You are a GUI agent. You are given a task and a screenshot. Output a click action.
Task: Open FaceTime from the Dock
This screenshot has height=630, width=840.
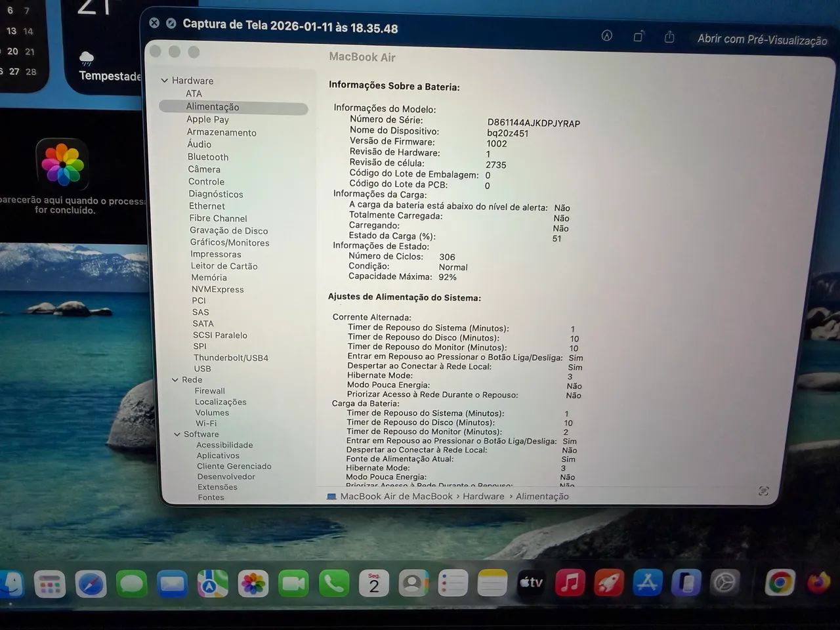click(x=293, y=583)
